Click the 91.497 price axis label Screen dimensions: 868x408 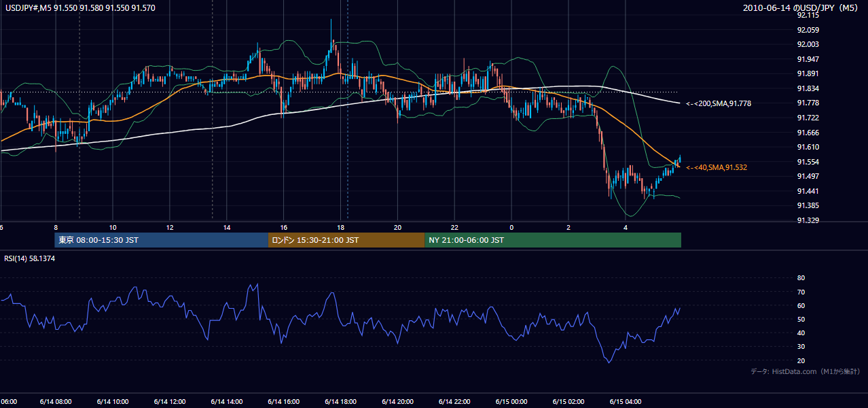point(808,176)
